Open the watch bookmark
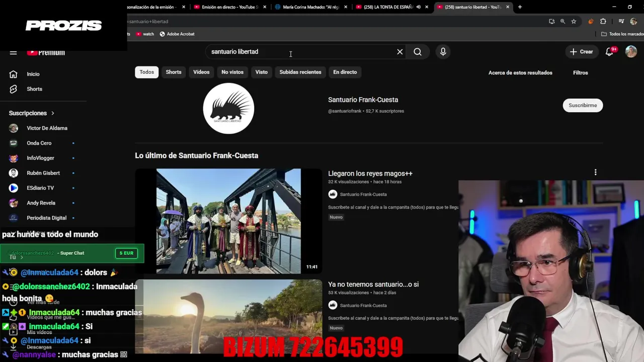644x362 pixels. click(x=144, y=34)
